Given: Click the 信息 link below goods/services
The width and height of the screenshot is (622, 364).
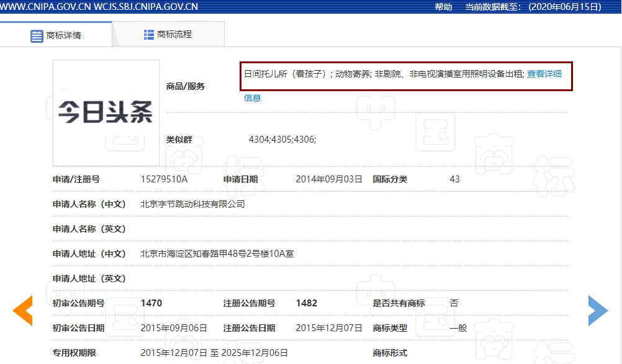Looking at the screenshot, I should click(x=252, y=98).
